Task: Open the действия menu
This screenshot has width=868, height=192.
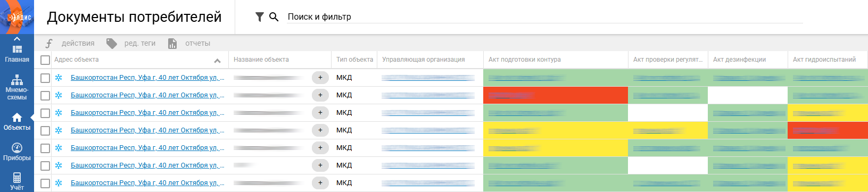Action: (70, 43)
